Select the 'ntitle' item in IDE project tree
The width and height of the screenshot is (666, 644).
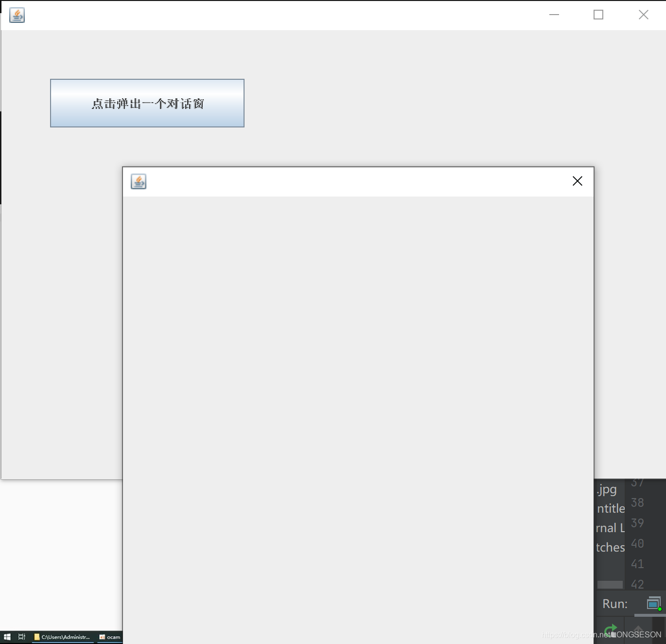point(611,508)
